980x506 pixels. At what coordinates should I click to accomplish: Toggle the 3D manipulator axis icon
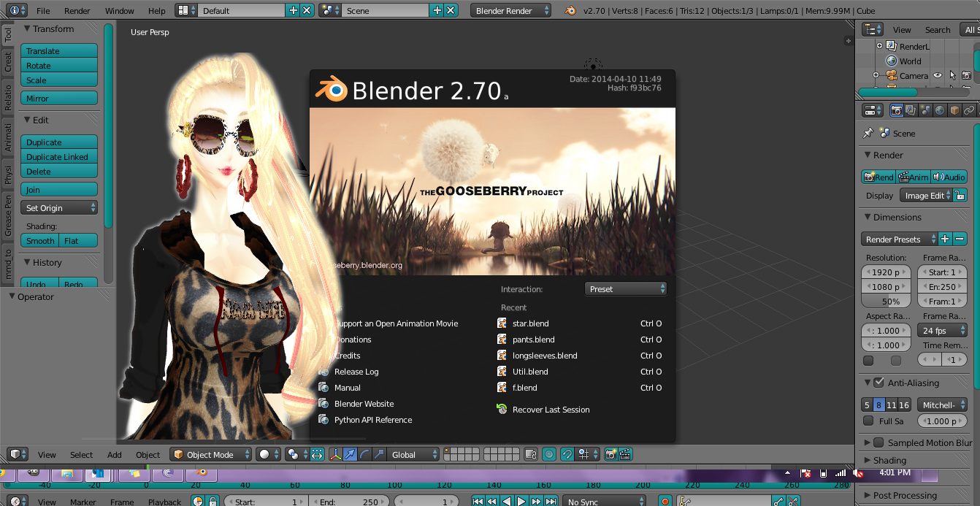(x=336, y=454)
